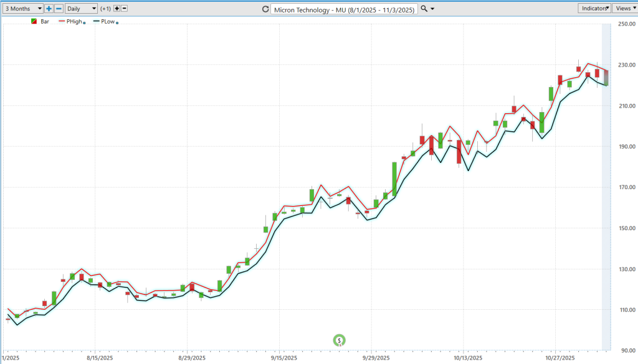This screenshot has height=364, width=638.
Task: Open the Views menu
Action: coord(624,8)
